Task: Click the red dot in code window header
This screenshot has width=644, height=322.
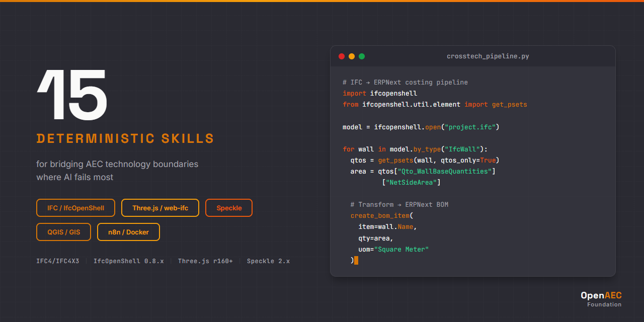Action: (342, 56)
